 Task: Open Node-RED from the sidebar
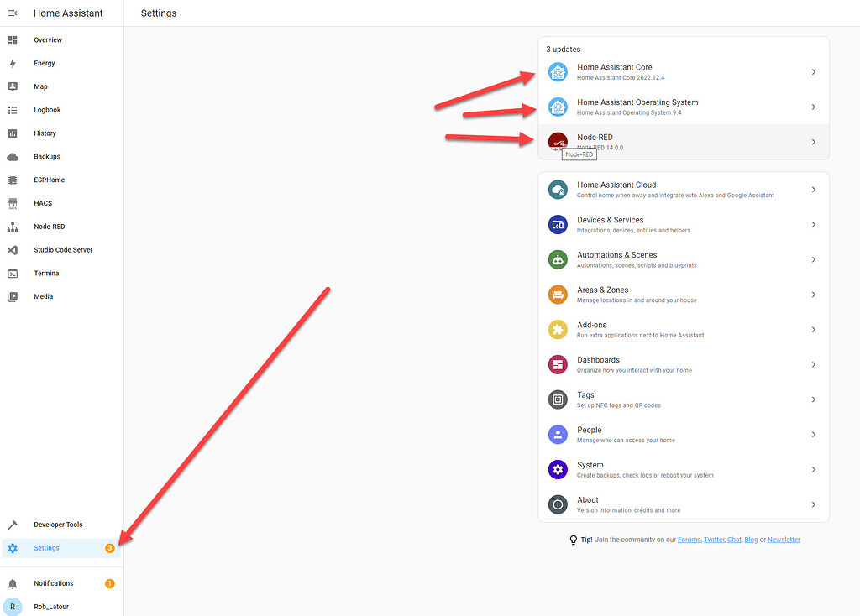47,226
